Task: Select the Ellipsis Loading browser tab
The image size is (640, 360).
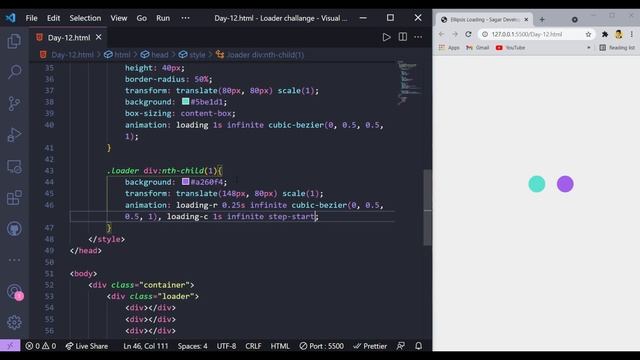Action: pyautogui.click(x=484, y=20)
